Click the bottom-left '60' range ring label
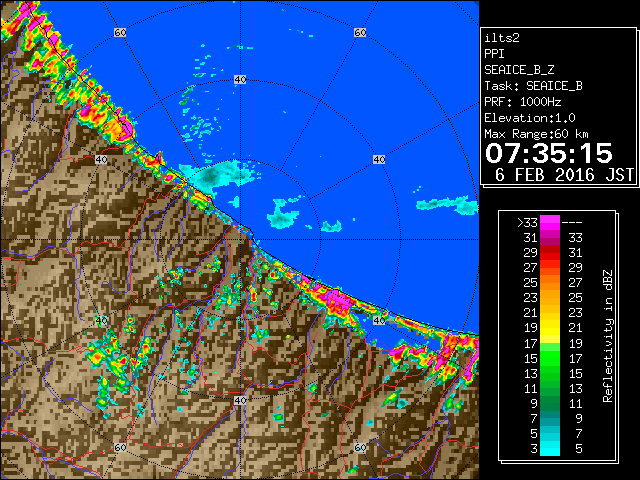 120,447
